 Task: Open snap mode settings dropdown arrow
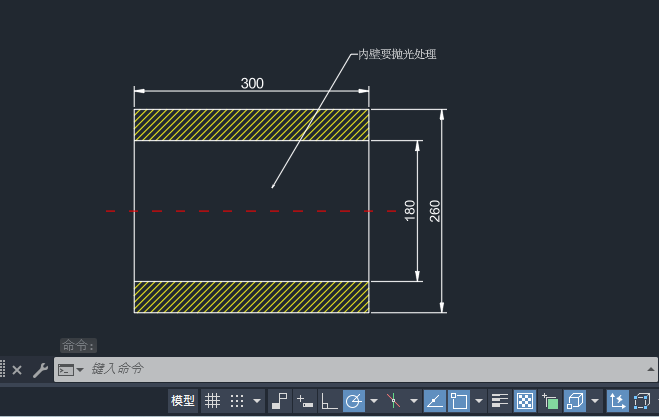point(257,401)
